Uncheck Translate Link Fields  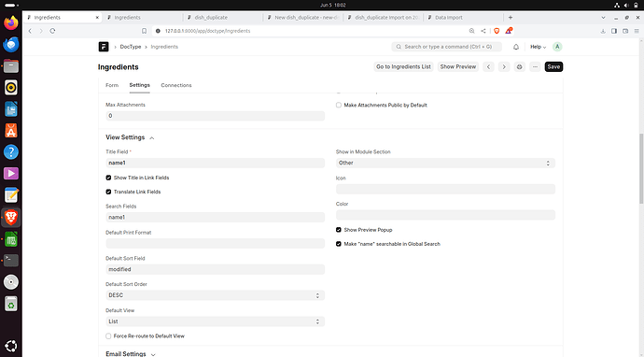[x=108, y=192]
